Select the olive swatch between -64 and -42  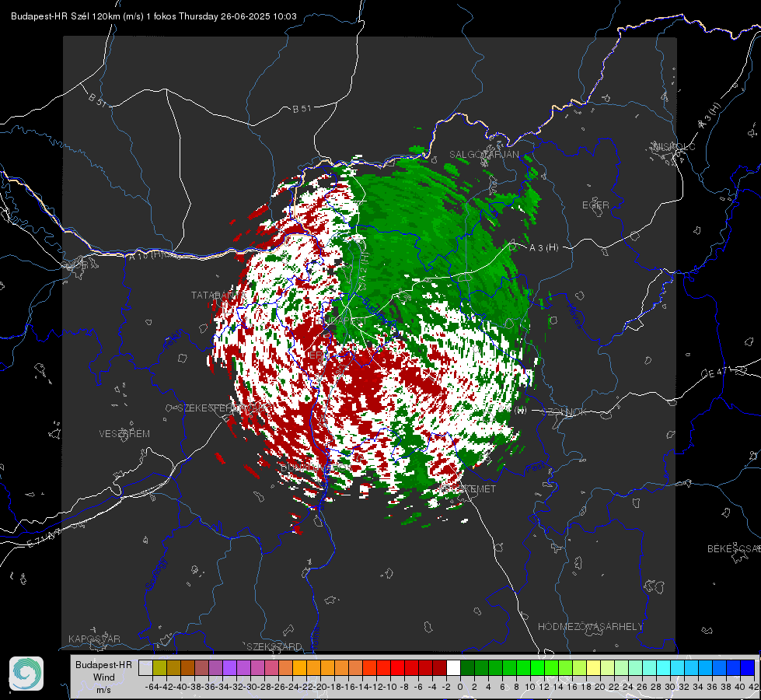click(x=159, y=668)
